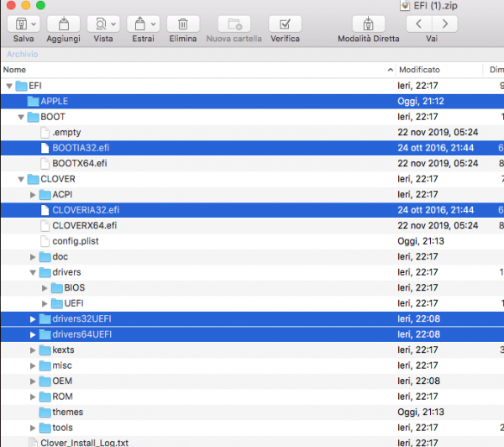This screenshot has height=447, width=504.
Task: Click the ROM folder icon
Action: coord(45,397)
